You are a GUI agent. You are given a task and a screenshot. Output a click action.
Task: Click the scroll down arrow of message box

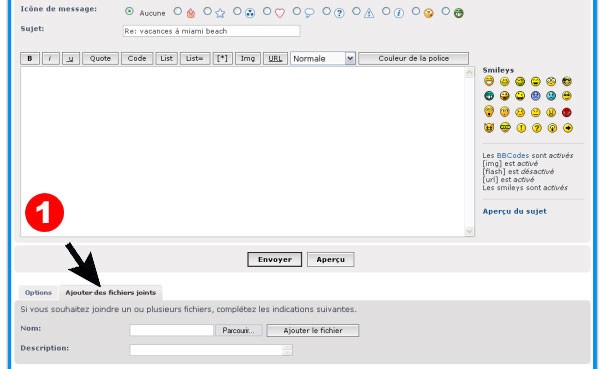[x=469, y=231]
